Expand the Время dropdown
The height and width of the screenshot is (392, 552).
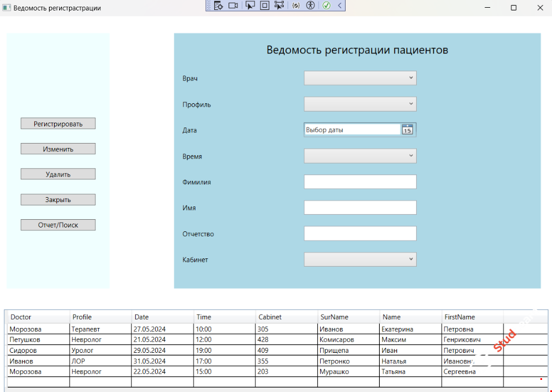tap(360, 156)
